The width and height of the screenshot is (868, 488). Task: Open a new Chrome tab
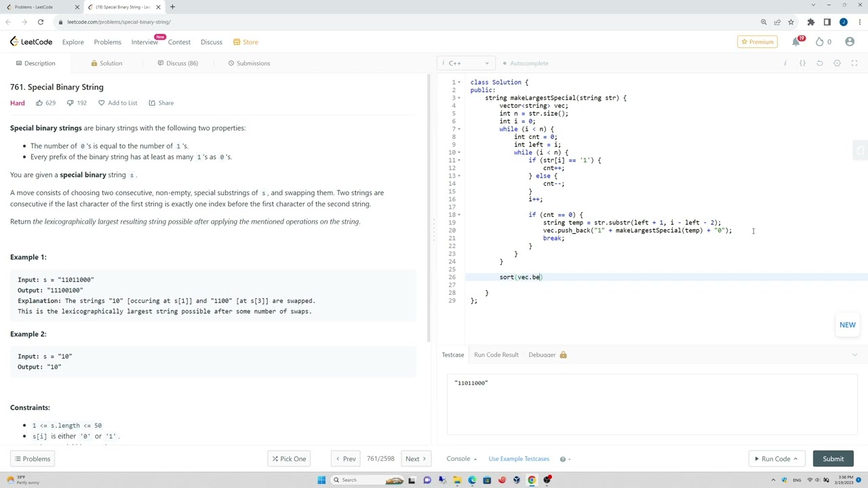coord(172,7)
